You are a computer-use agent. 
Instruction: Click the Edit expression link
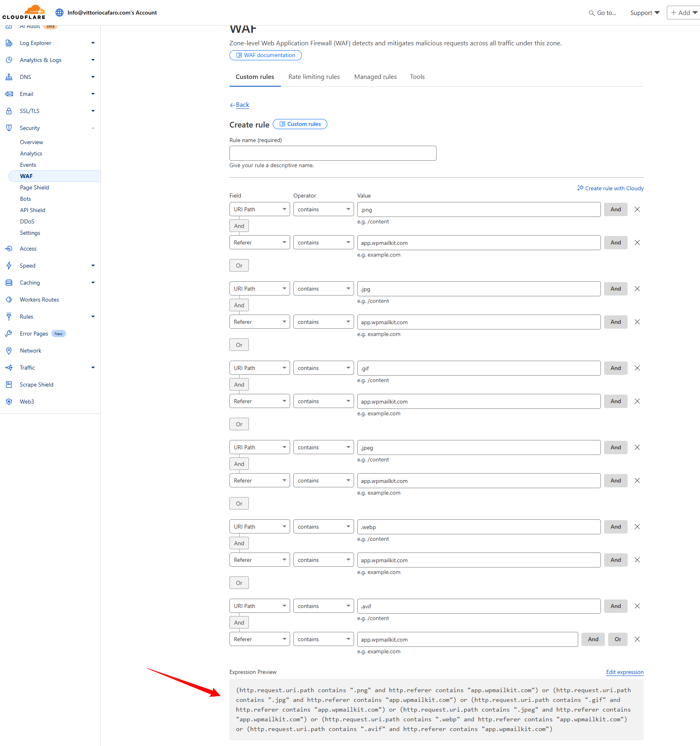click(x=625, y=672)
